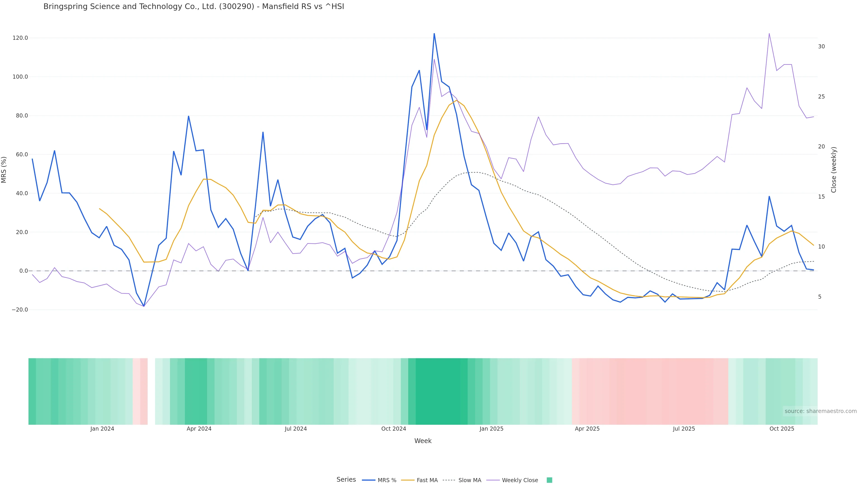
Task: Click the dotted Slow MA legend marker
Action: 449,480
